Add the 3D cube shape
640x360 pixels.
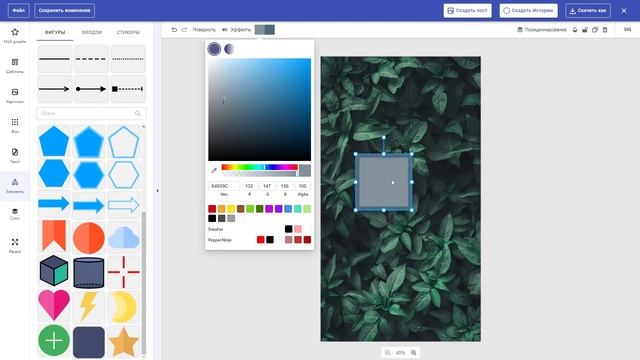[x=54, y=271]
